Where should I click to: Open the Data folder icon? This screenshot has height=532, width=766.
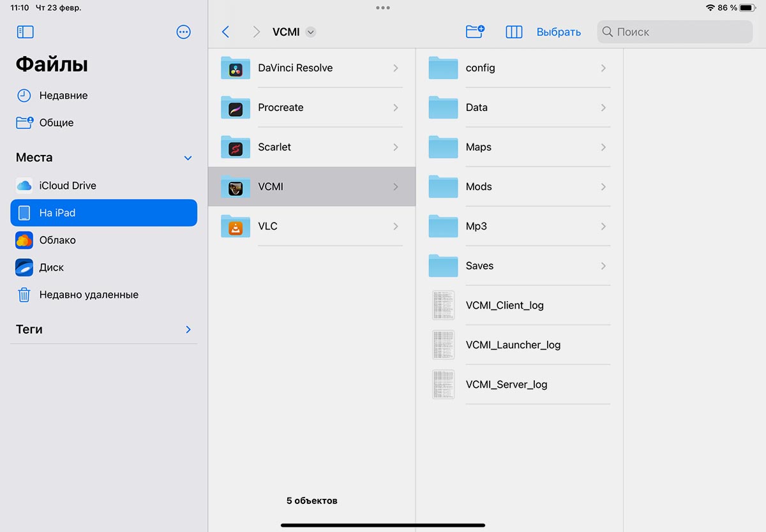443,107
